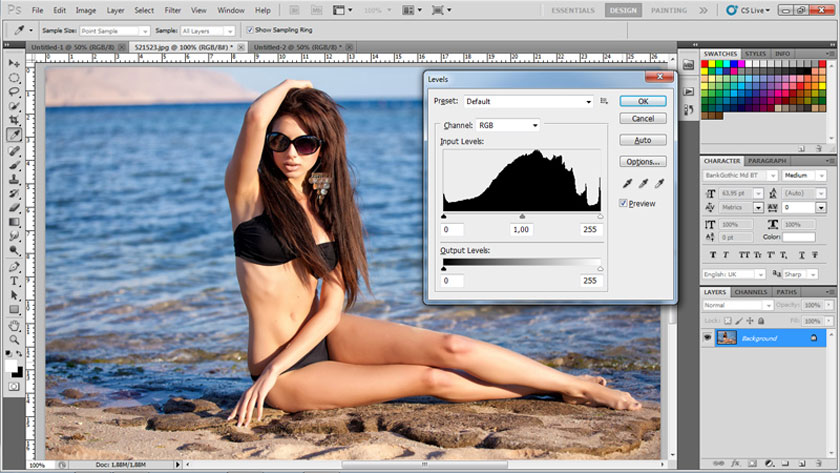Select the Lasso tool
This screenshot has height=473, width=840.
point(14,91)
